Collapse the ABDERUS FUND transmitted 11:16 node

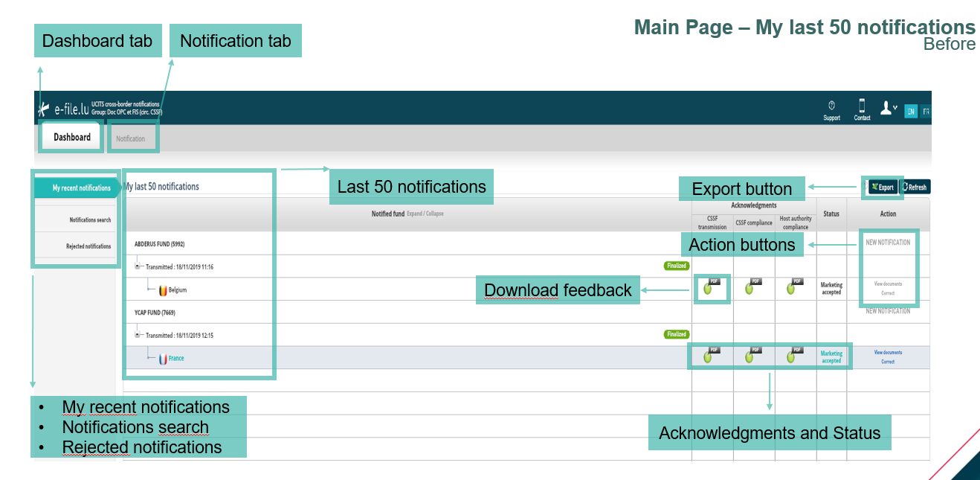pos(138,265)
